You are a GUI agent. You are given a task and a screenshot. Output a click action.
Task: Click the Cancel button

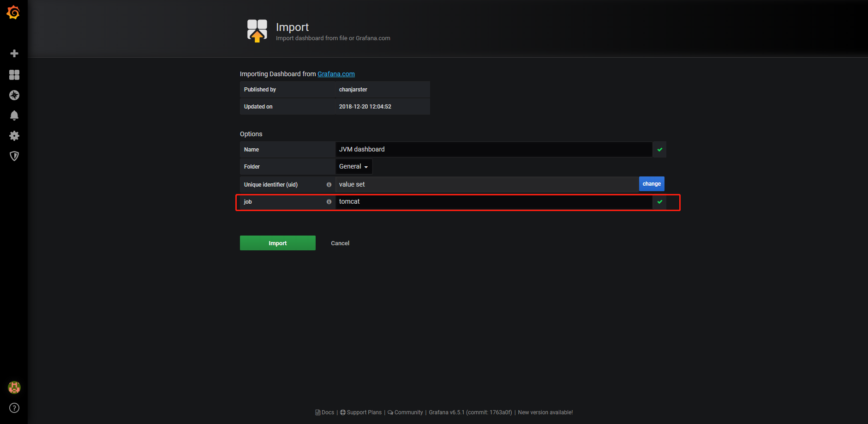tap(340, 243)
